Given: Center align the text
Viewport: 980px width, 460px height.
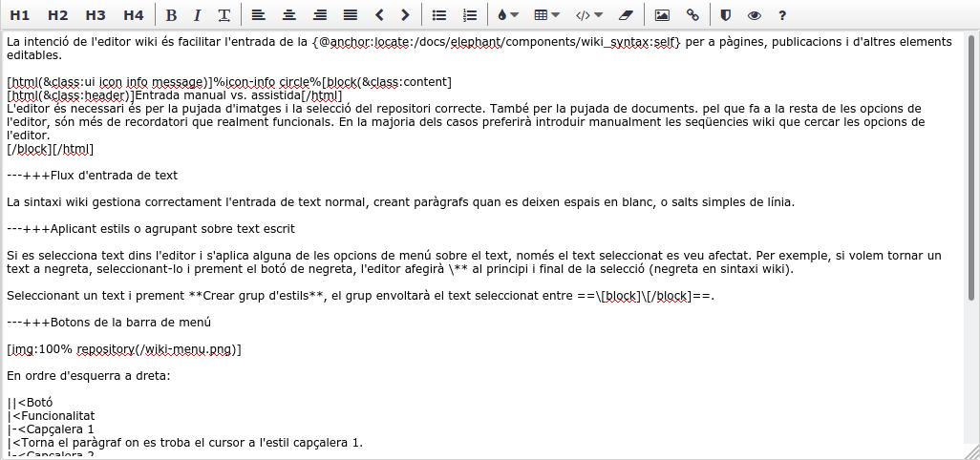Looking at the screenshot, I should 288,15.
